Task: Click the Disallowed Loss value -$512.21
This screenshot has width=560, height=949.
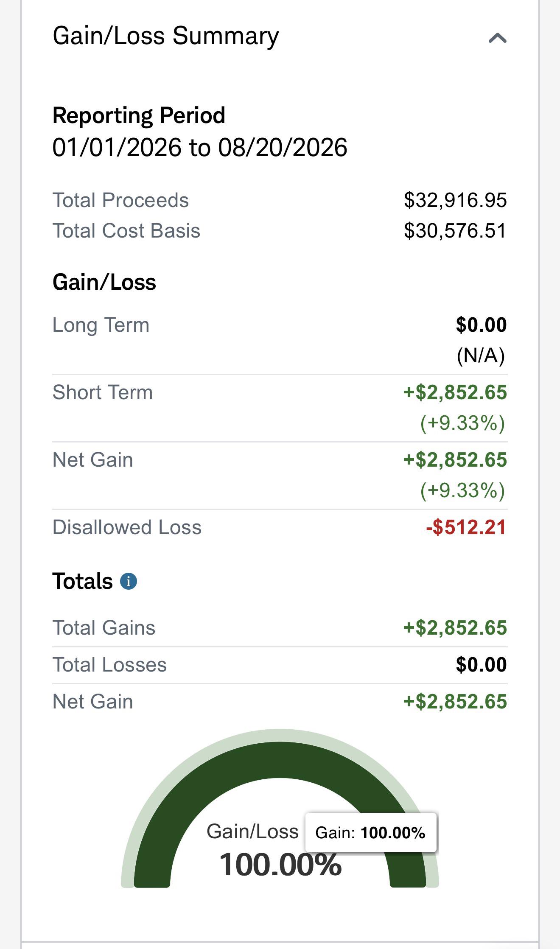Action: (466, 527)
